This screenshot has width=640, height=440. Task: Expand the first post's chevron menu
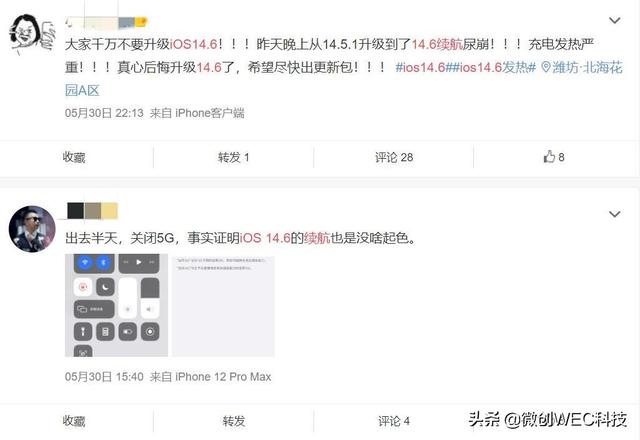[615, 20]
